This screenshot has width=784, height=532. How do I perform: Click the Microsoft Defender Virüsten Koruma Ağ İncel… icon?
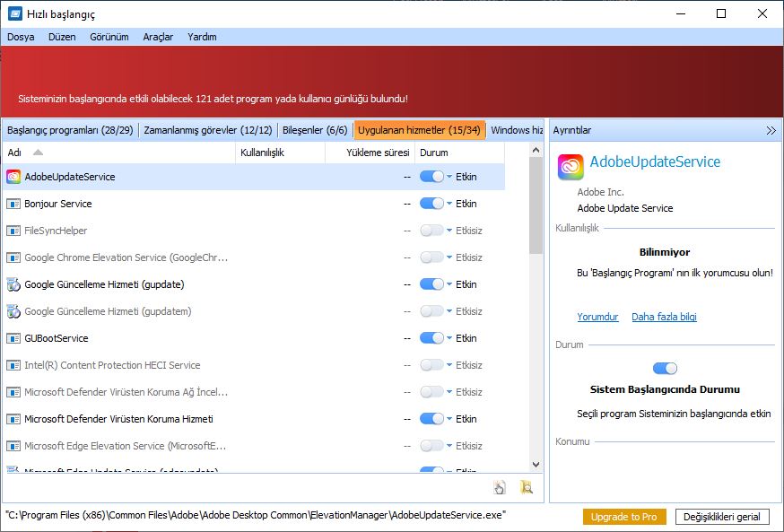(x=13, y=392)
